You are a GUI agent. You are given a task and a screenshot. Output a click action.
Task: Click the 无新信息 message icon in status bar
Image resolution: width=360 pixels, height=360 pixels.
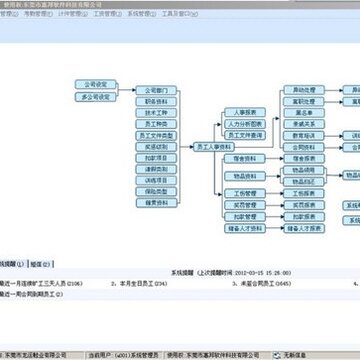(x=276, y=355)
